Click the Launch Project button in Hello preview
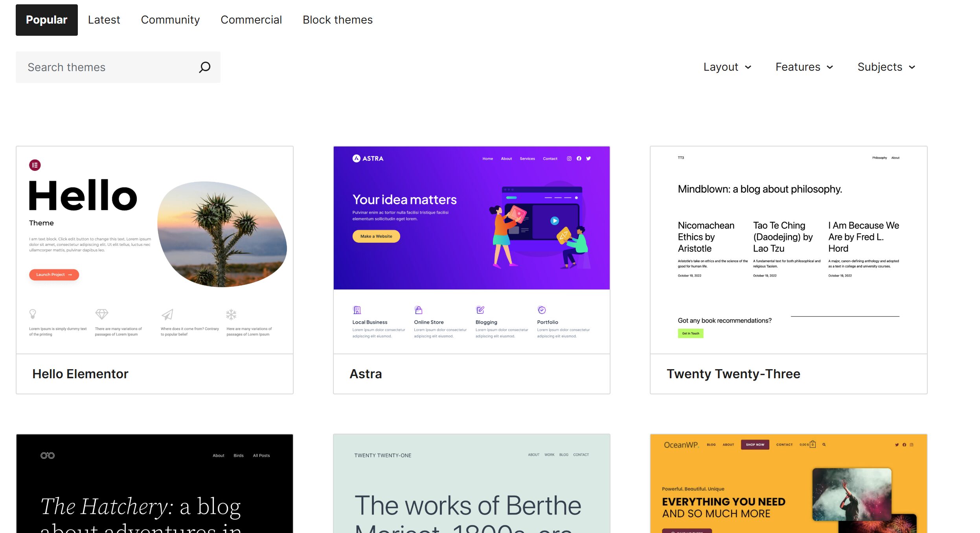Image resolution: width=980 pixels, height=533 pixels. pos(54,275)
